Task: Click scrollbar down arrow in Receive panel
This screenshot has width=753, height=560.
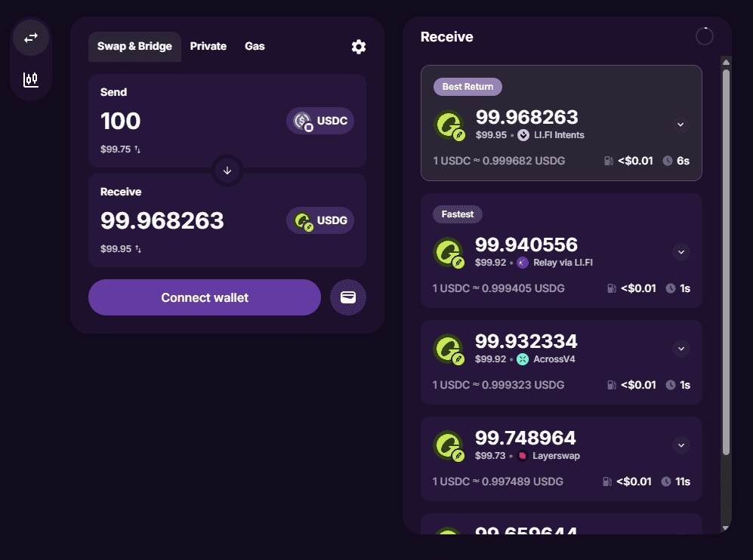Action: click(726, 528)
